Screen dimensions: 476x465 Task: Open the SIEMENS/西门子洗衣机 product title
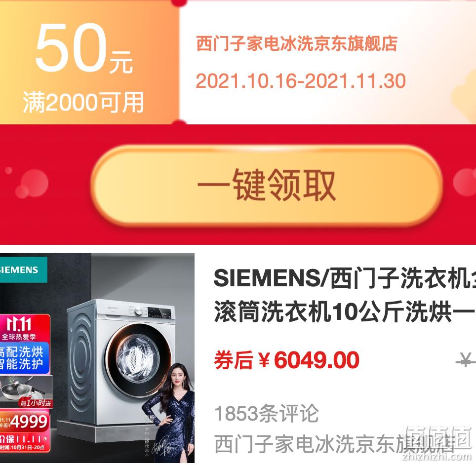tap(345, 295)
